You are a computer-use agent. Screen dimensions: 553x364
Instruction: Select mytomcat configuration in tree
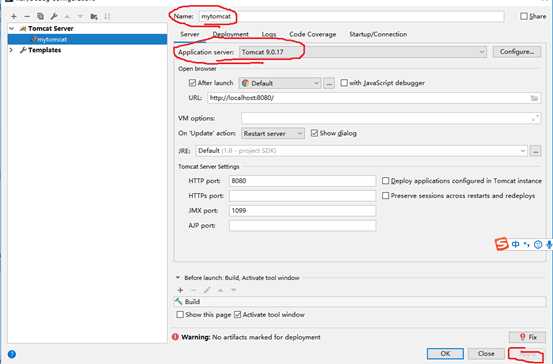[87, 39]
